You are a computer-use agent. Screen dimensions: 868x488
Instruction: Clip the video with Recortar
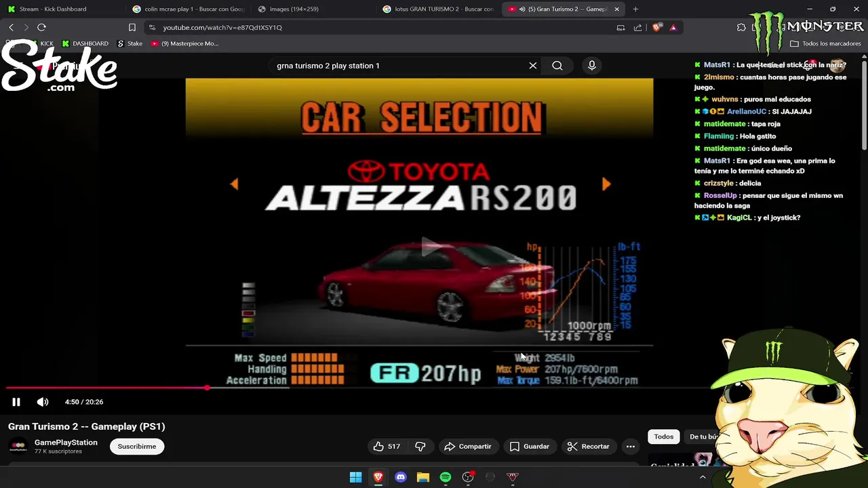click(589, 446)
